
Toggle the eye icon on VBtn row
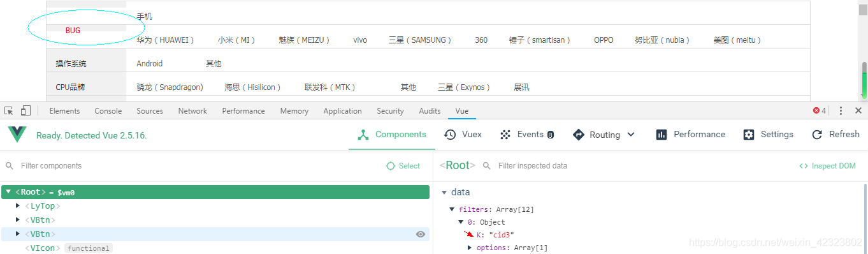(421, 234)
